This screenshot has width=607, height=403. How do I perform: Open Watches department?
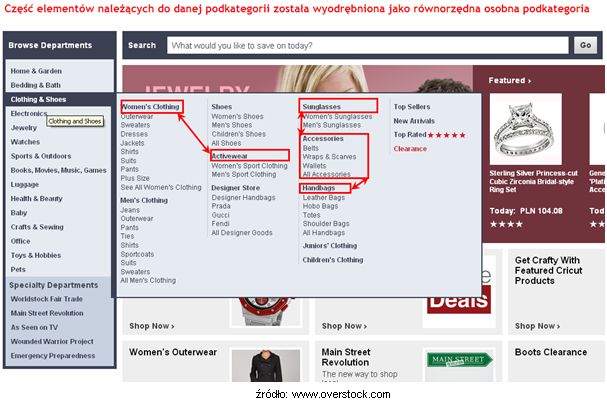pyautogui.click(x=25, y=142)
